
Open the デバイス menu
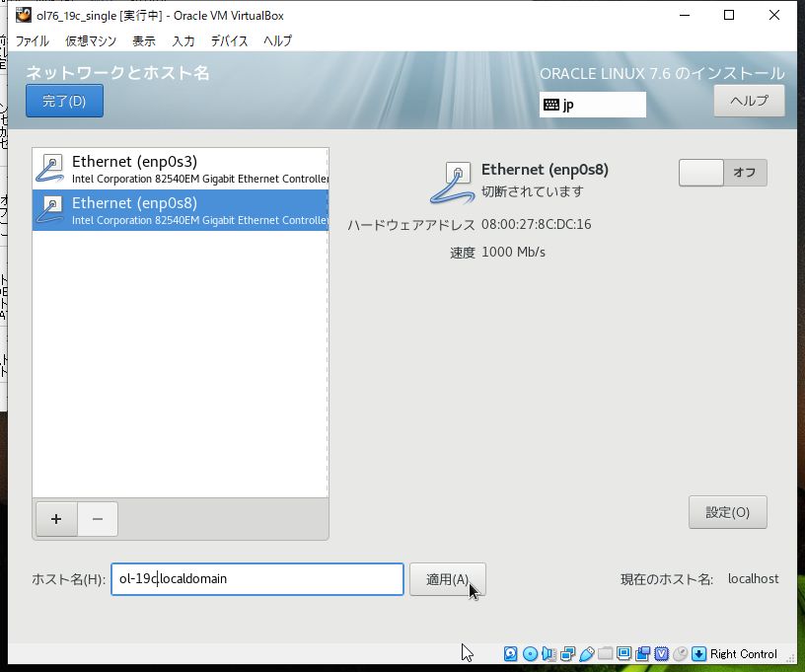229,40
